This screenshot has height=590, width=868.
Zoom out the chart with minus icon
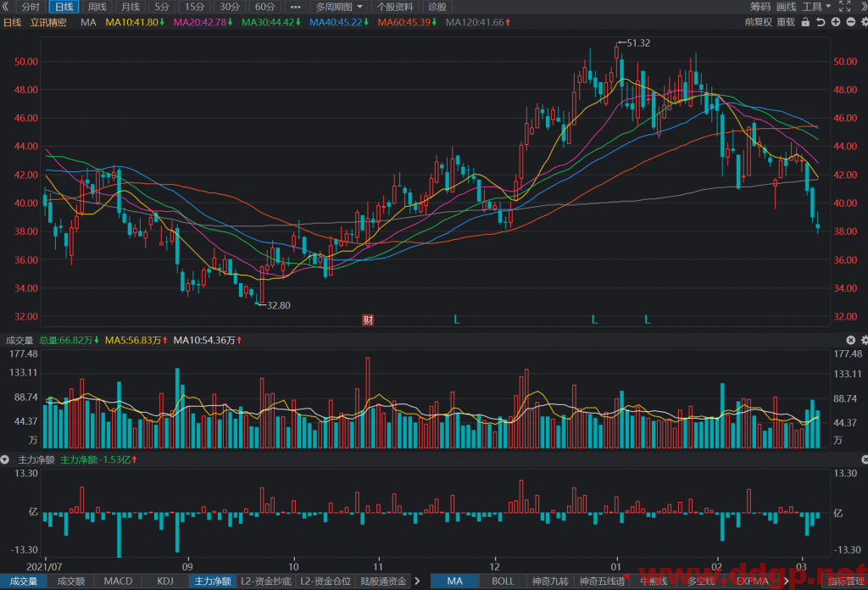click(x=850, y=22)
